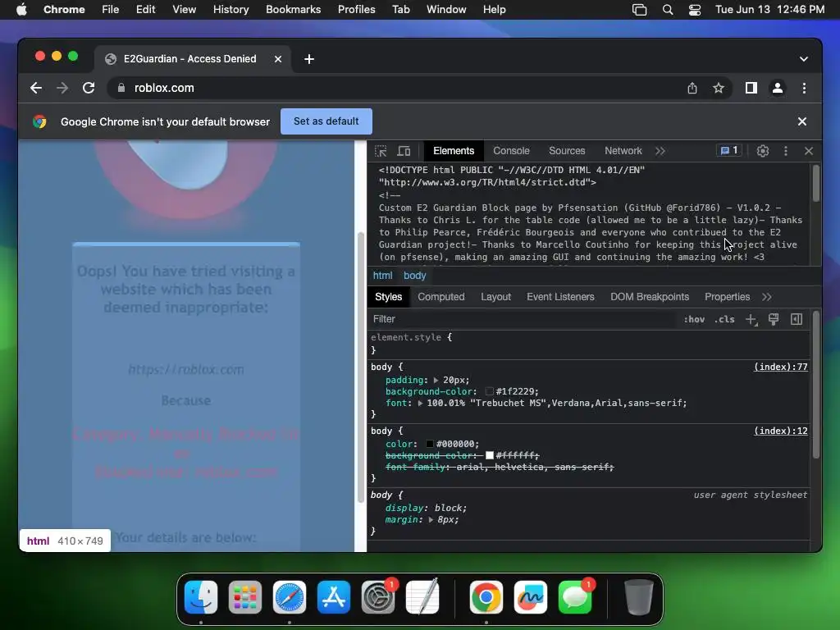Toggle the .cls element classes panel
Image resolution: width=840 pixels, height=630 pixels.
coord(724,319)
